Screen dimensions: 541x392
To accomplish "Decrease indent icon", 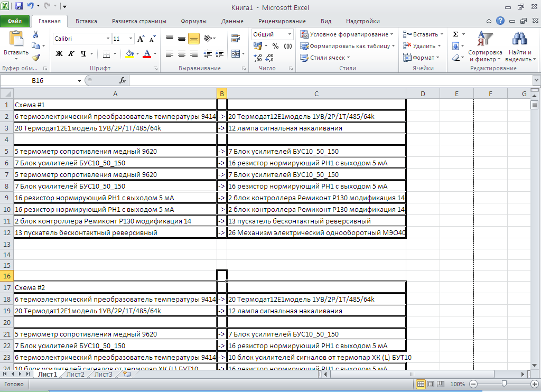I will 208,53.
